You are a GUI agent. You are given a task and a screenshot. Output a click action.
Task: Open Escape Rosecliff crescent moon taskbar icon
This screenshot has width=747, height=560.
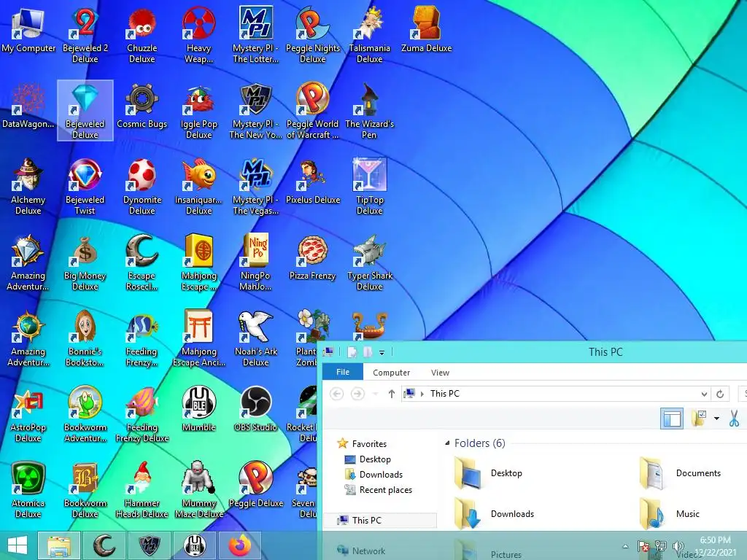click(104, 545)
